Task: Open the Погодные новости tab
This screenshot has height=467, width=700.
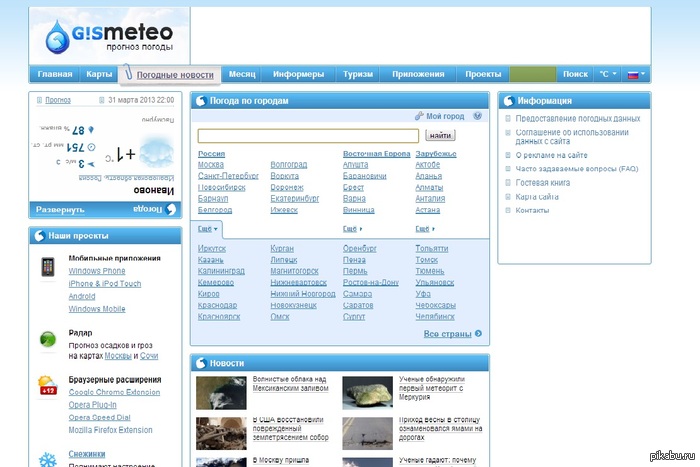Action: [175, 75]
